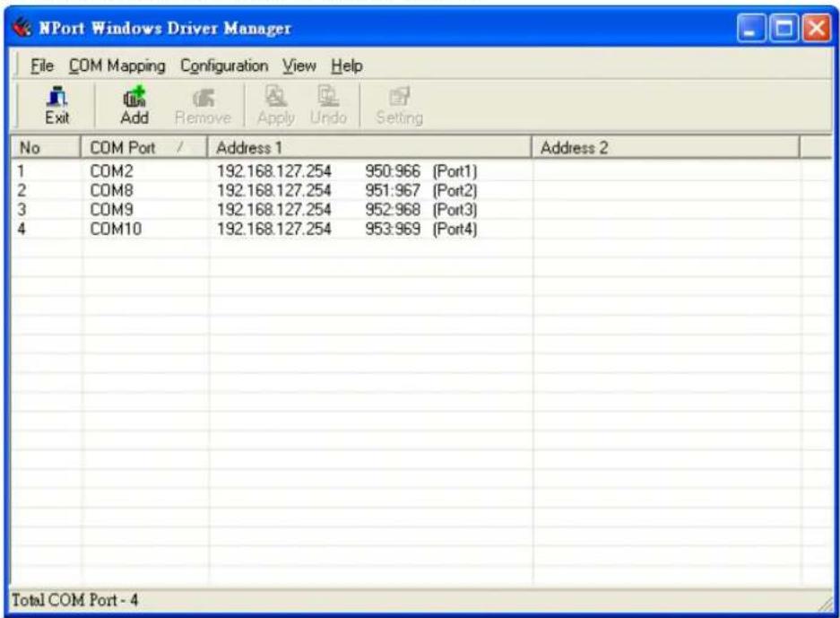The height and width of the screenshot is (618, 840).
Task: Click IP address in COM8 row
Action: pos(273,191)
